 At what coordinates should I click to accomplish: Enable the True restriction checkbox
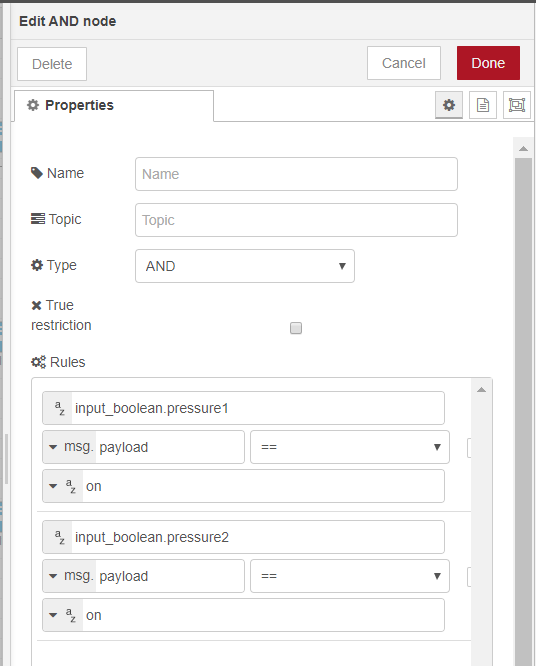[296, 328]
